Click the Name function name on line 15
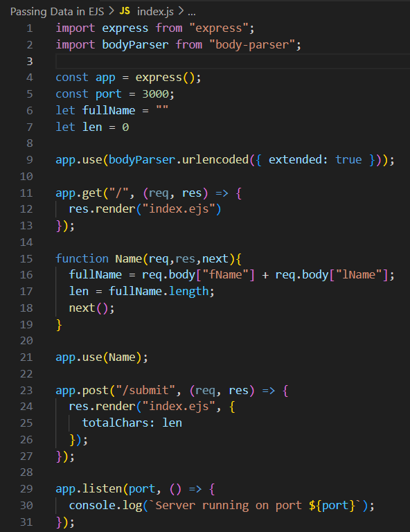This screenshot has width=410, height=532. pos(129,259)
